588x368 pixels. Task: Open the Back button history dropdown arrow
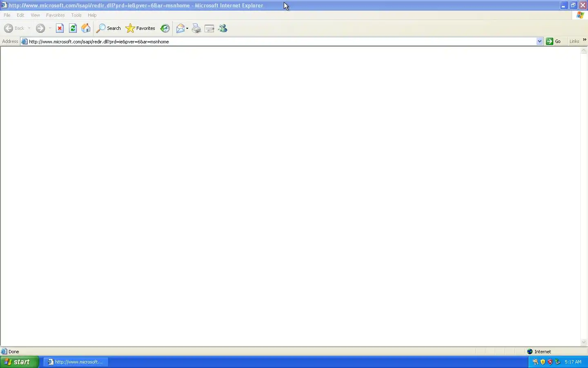coord(29,28)
